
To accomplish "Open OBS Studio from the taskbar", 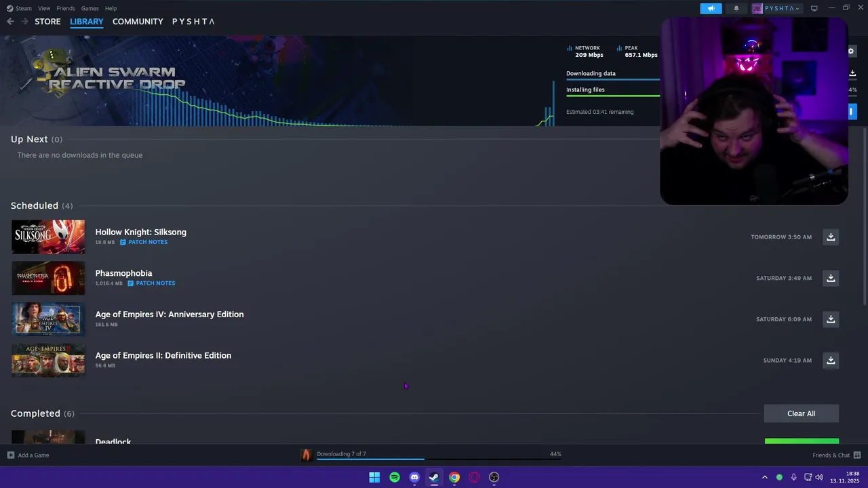I will [494, 477].
